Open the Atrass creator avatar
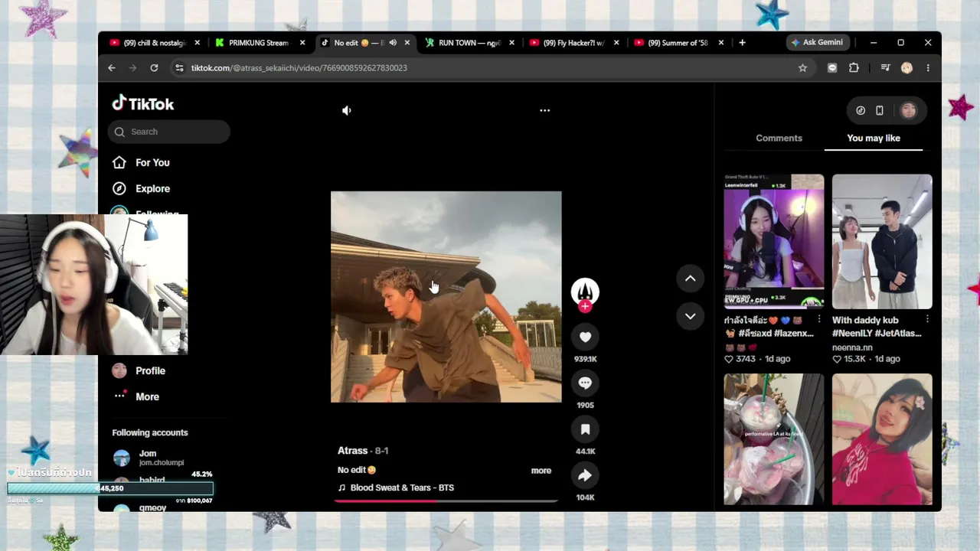Viewport: 980px width, 551px height. coord(585,291)
